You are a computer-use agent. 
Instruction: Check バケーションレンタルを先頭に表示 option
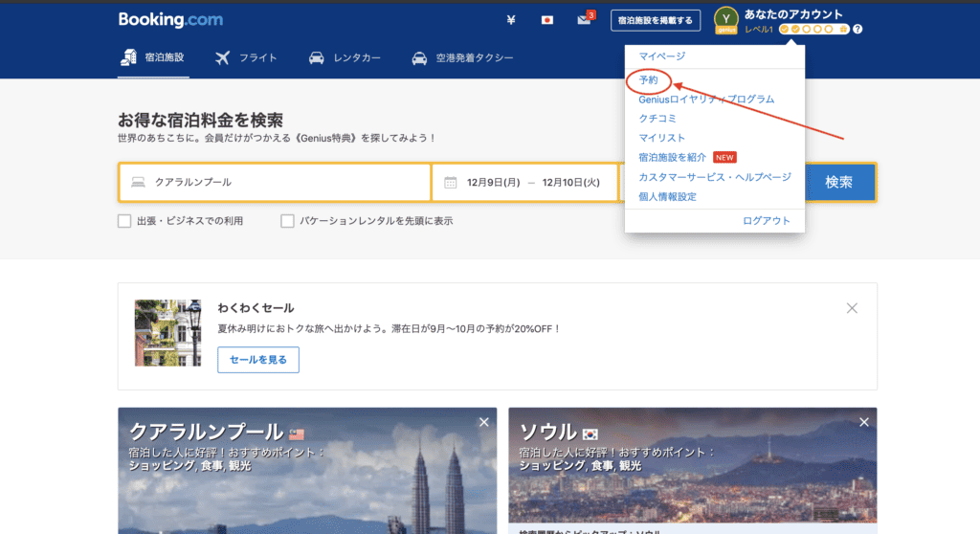click(287, 221)
